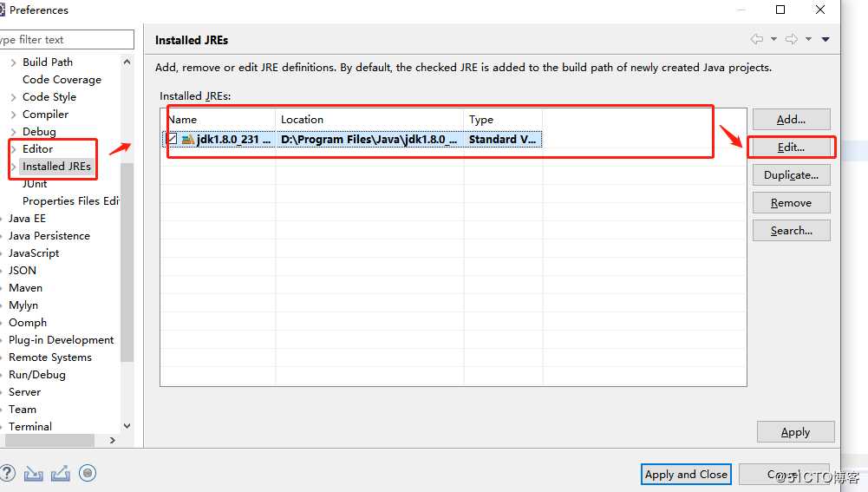Screen dimensions: 868x492
Task: Open the view menu triangle in header
Action: point(826,39)
